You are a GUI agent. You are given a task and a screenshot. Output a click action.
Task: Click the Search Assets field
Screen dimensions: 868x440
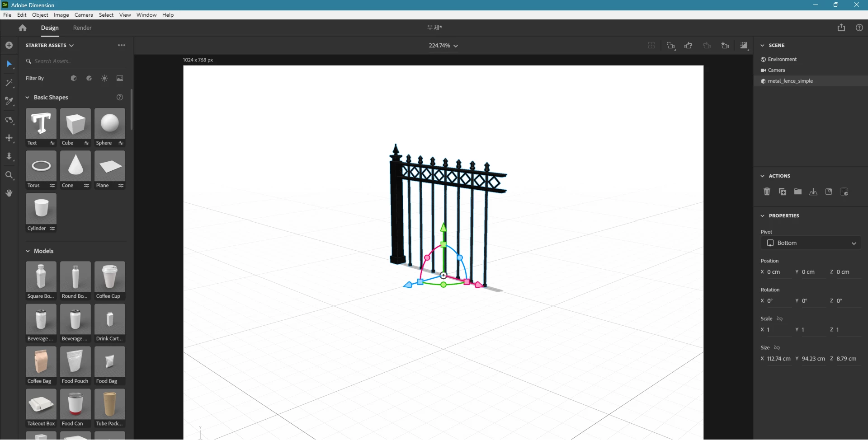(x=75, y=61)
